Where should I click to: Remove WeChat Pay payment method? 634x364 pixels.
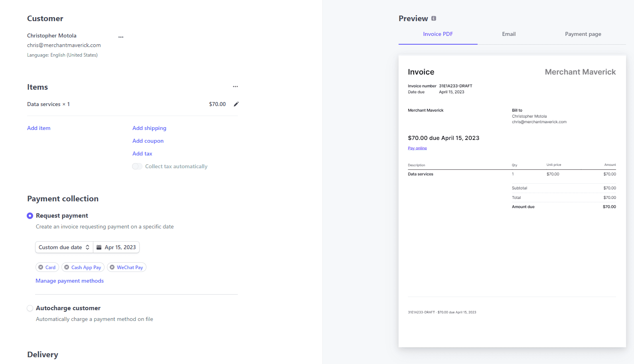[113, 267]
